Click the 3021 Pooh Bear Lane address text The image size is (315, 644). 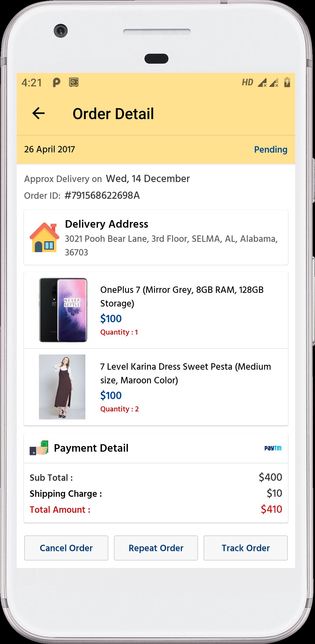tap(171, 245)
